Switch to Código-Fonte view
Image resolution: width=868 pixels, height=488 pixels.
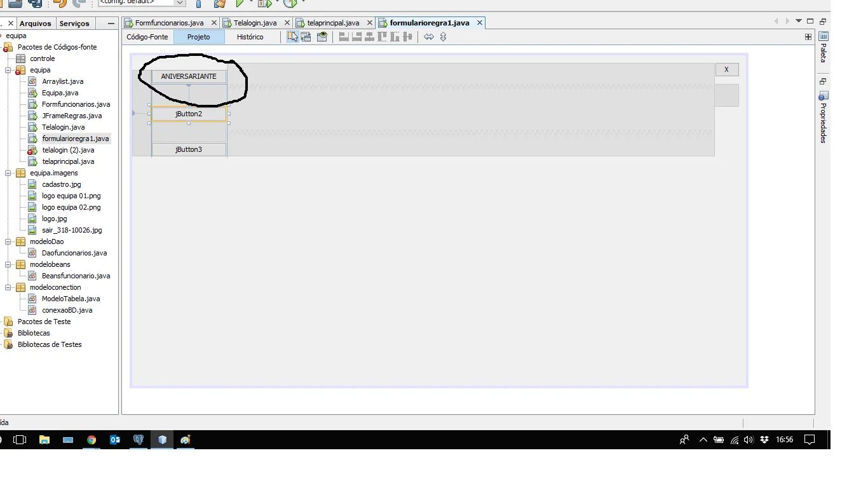coord(147,37)
